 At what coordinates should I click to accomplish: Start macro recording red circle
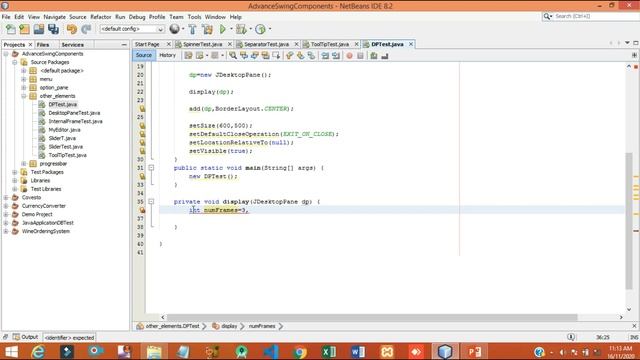(x=349, y=56)
